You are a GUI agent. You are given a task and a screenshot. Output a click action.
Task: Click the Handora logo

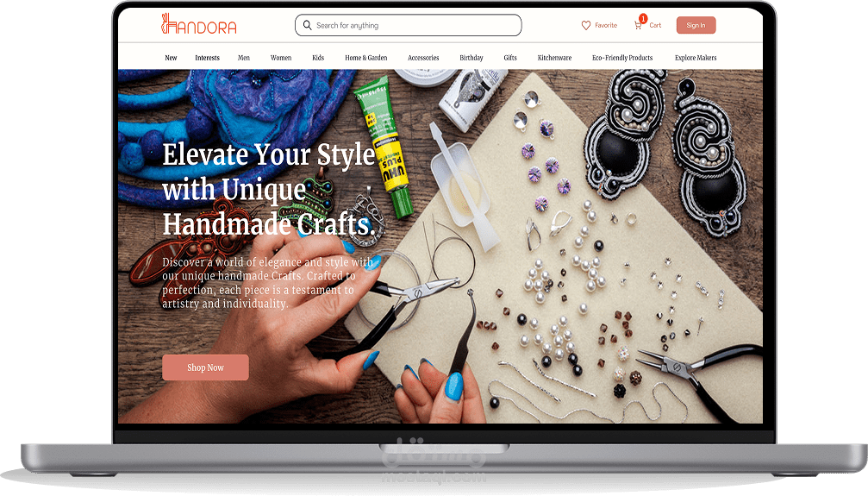coord(199,24)
